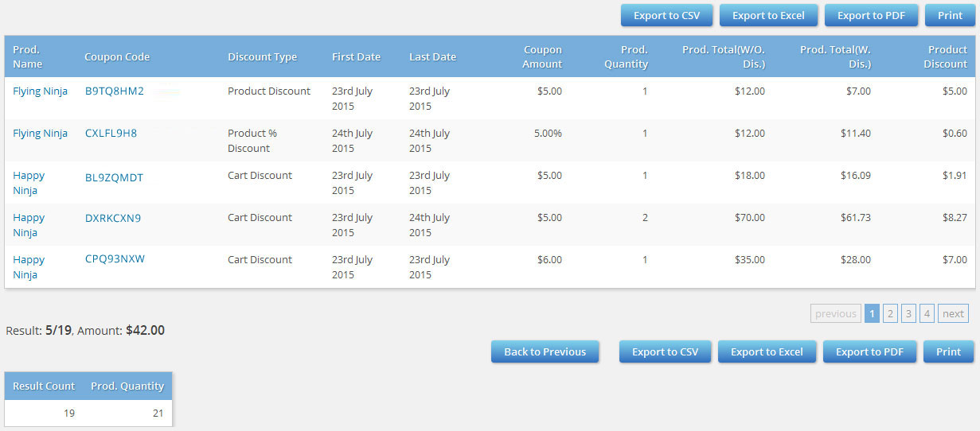This screenshot has height=431, width=980.
Task: Click the Product % Discount cell
Action: (x=252, y=141)
